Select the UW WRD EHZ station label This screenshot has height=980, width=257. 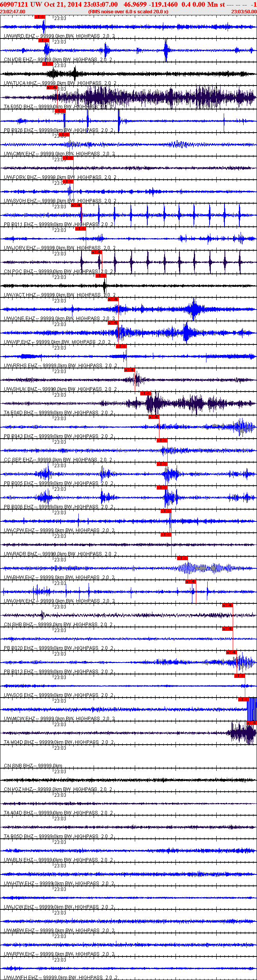click(x=59, y=36)
